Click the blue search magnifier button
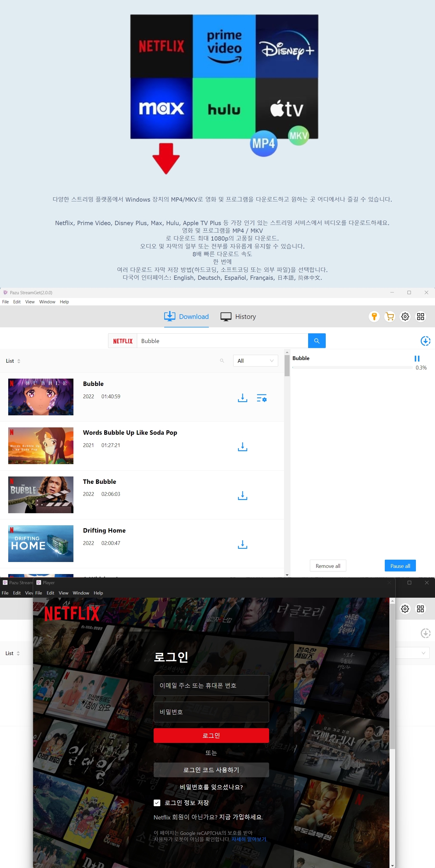 click(317, 341)
